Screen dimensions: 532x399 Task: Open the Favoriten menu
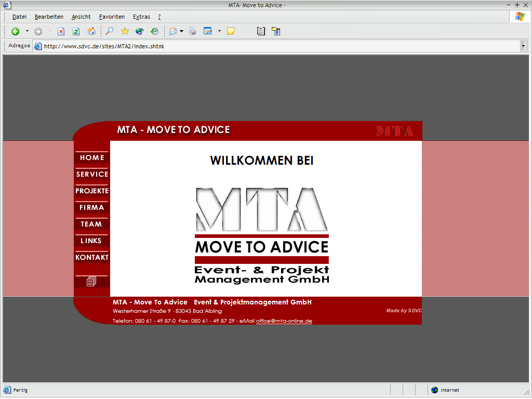click(x=112, y=17)
